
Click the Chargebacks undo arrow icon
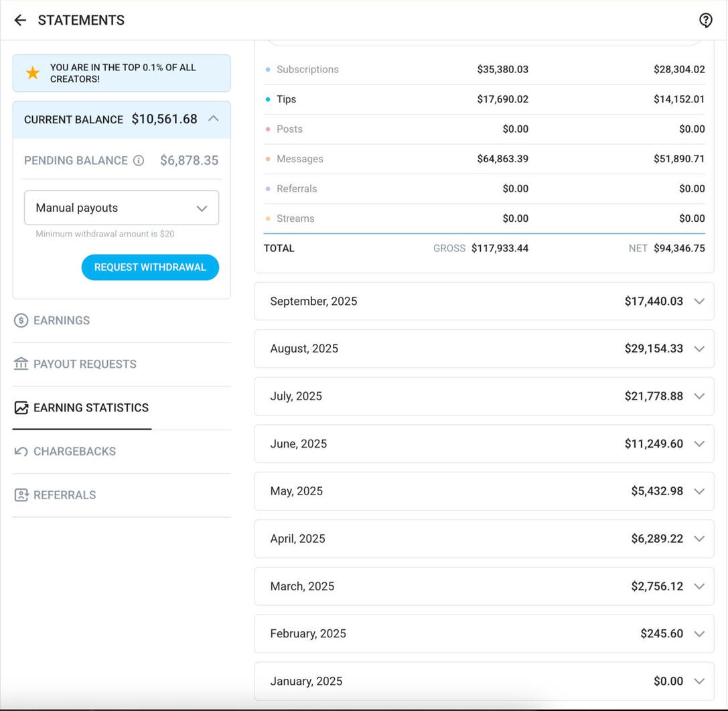point(21,451)
